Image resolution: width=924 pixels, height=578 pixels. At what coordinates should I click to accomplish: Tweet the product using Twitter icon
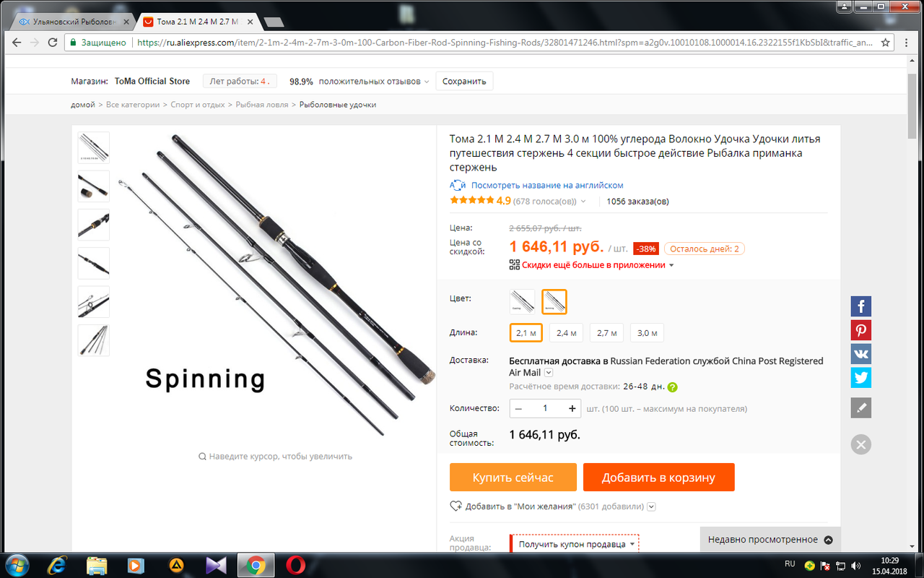click(x=860, y=378)
